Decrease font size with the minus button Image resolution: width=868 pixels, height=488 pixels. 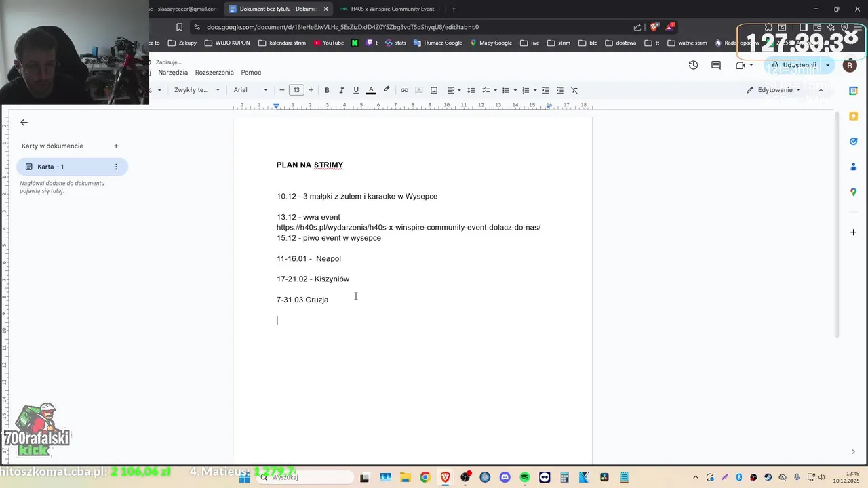[282, 90]
